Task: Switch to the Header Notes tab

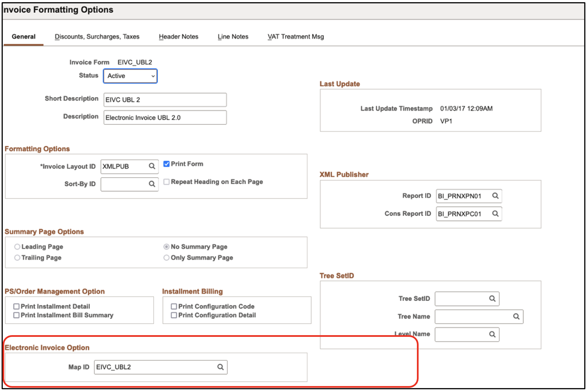Action: point(178,36)
